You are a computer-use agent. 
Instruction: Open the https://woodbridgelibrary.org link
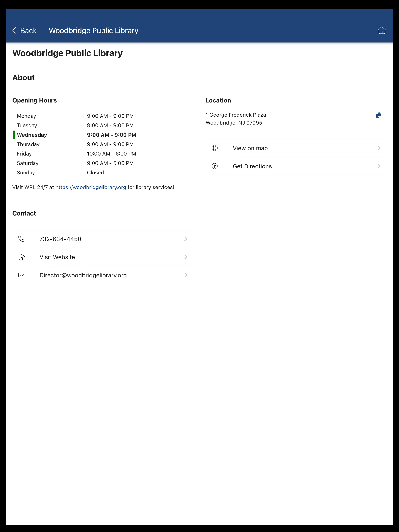tap(91, 187)
